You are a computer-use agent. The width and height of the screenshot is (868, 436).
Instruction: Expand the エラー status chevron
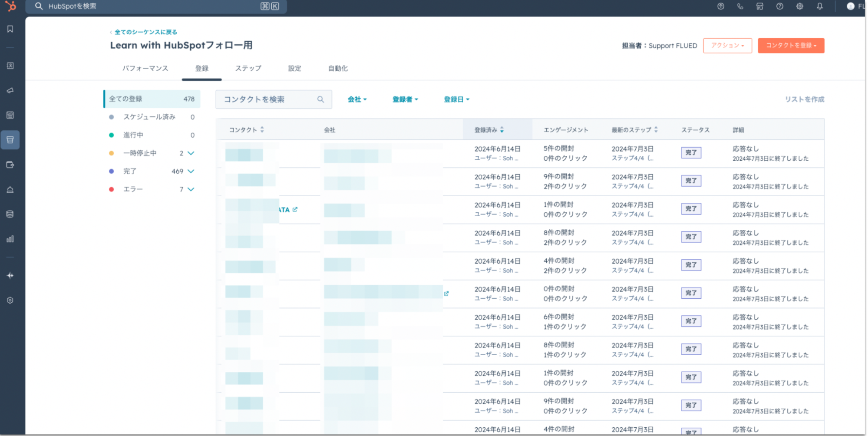pyautogui.click(x=191, y=189)
